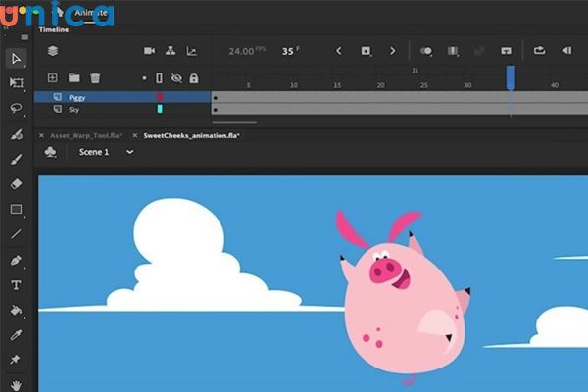588x392 pixels.
Task: Select the Eyedropper tool
Action: click(x=16, y=335)
